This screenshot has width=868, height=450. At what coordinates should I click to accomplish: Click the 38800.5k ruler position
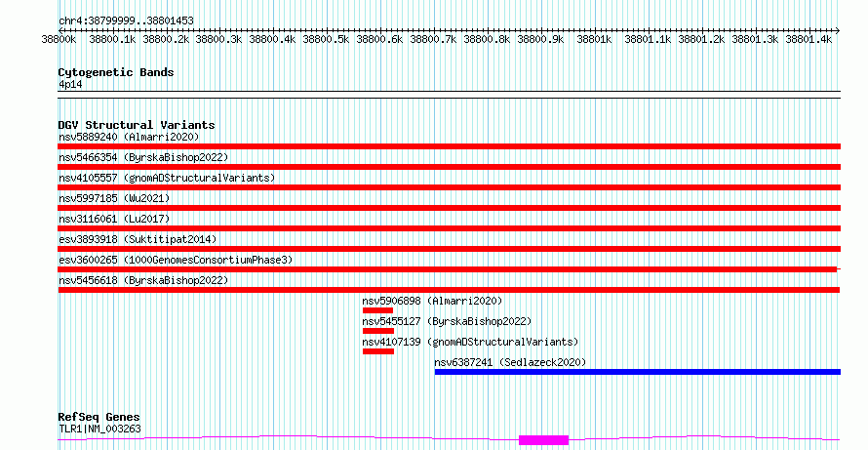coord(326,39)
